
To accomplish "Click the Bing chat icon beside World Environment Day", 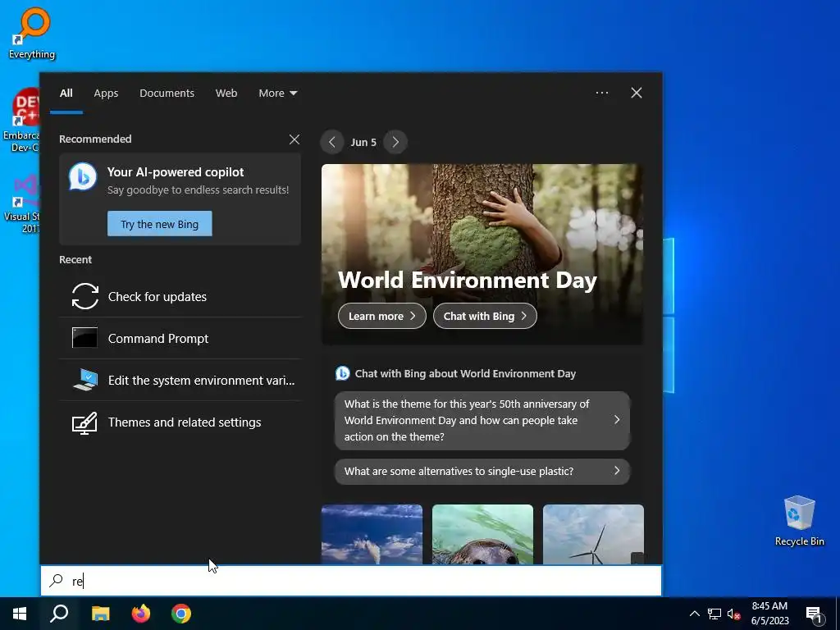I will pyautogui.click(x=342, y=373).
